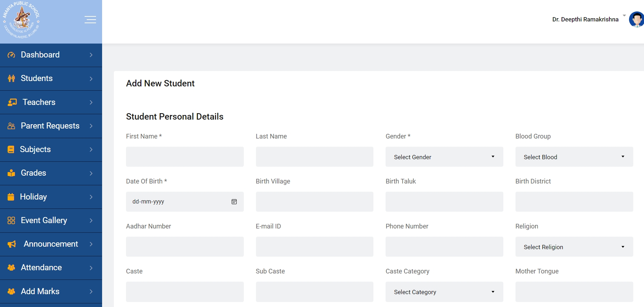Expand the Teachers menu chevron

click(91, 102)
